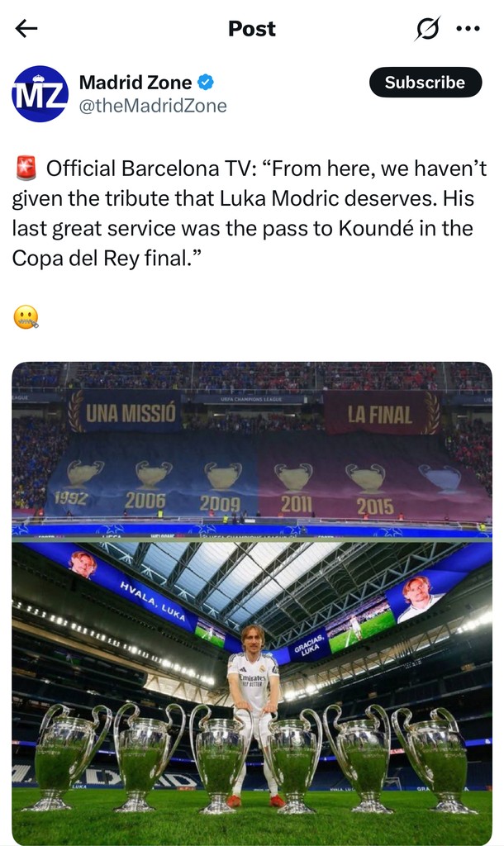The image size is (504, 846).
Task: Open the Barcelona tifo image
Action: click(252, 450)
